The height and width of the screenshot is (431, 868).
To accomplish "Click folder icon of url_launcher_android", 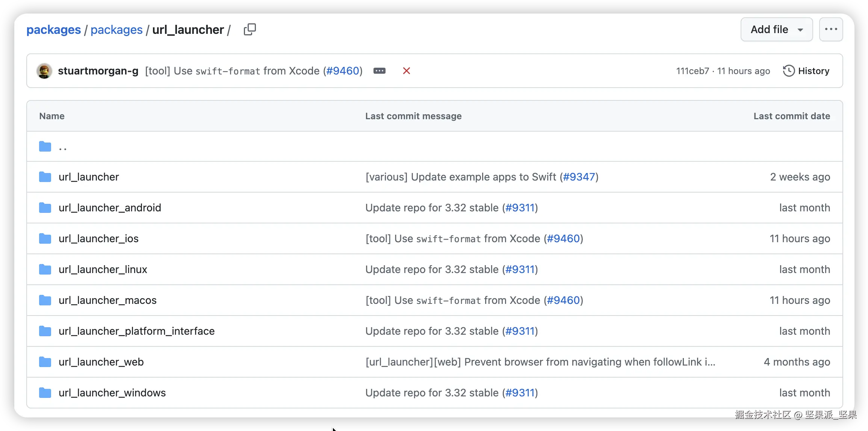I will (45, 208).
